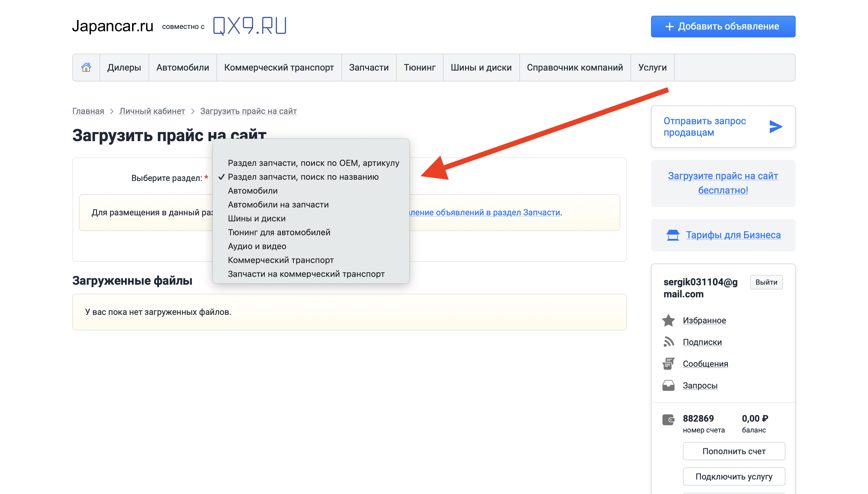Image resolution: width=868 pixels, height=494 pixels.
Task: Choose 'Автомобили на запчасти' from dropdown list
Action: pyautogui.click(x=278, y=204)
